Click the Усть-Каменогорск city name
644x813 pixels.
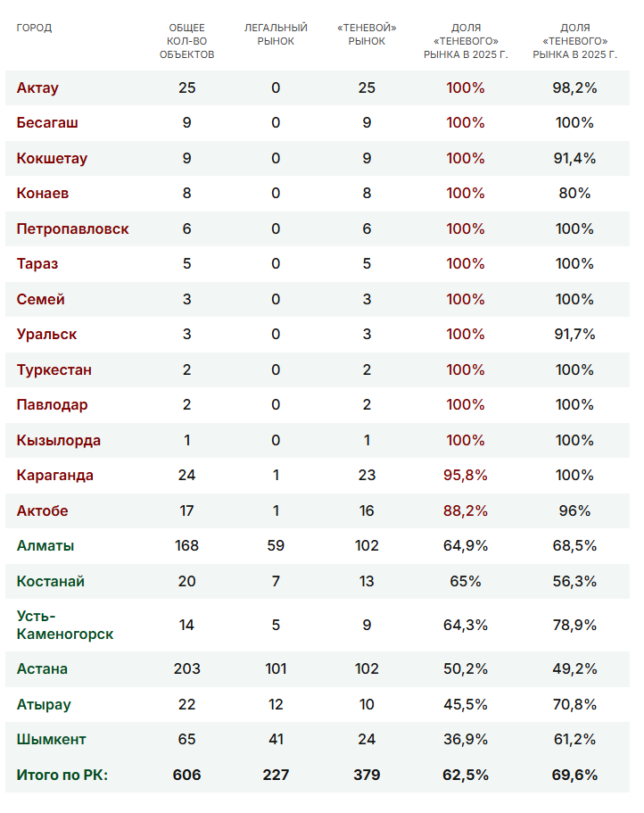coord(65,625)
